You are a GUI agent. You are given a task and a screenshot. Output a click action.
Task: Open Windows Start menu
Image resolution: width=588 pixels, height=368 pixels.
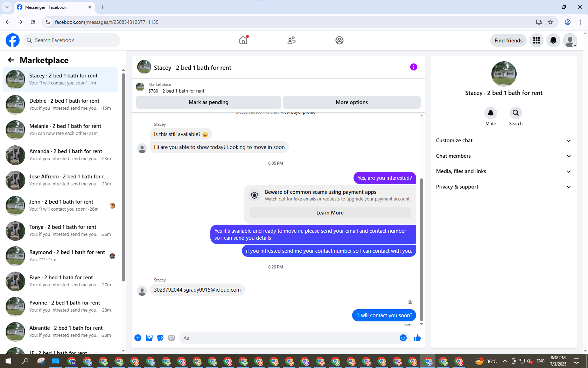coord(8,361)
